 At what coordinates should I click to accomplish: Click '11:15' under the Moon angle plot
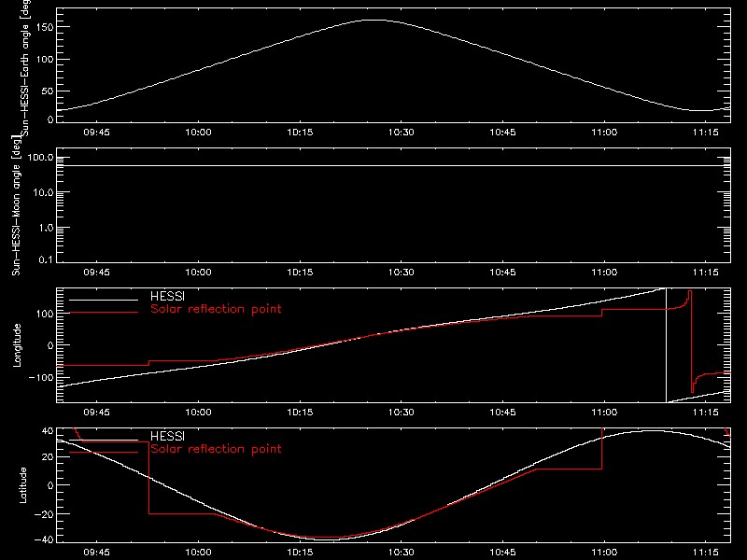(706, 273)
